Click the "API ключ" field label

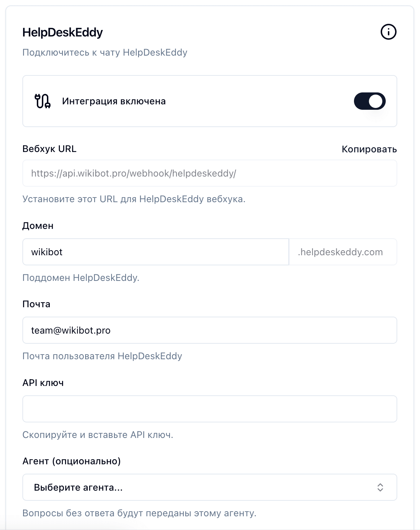pyautogui.click(x=43, y=383)
